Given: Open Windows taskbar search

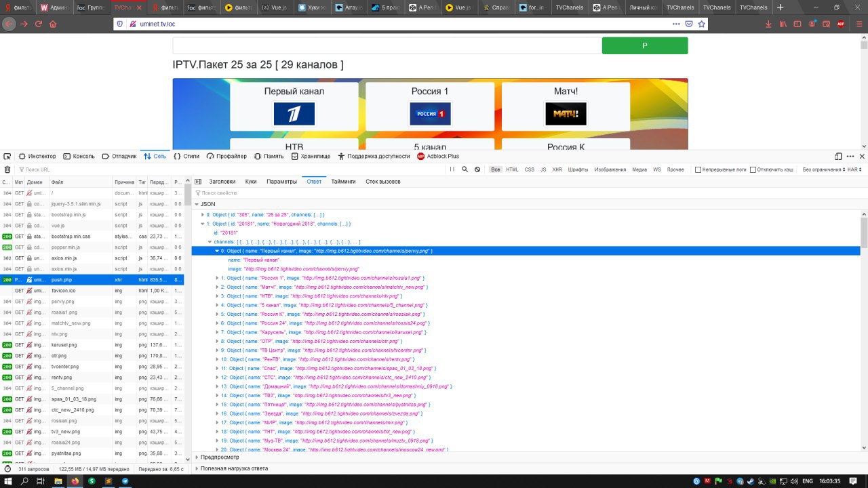Looking at the screenshot, I should tap(24, 481).
